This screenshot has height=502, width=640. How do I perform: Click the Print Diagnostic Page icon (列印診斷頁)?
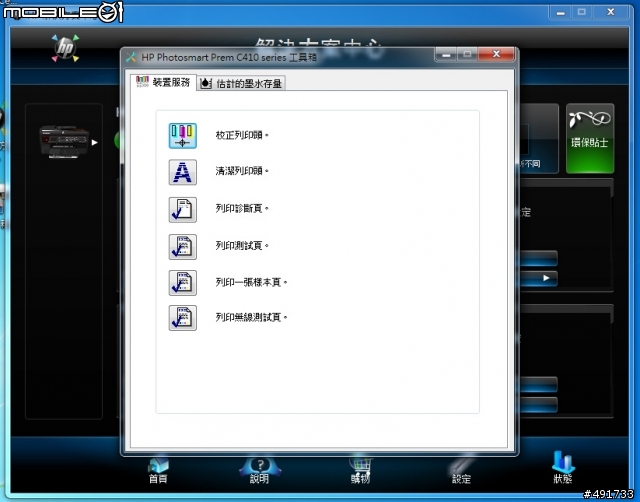click(x=182, y=209)
